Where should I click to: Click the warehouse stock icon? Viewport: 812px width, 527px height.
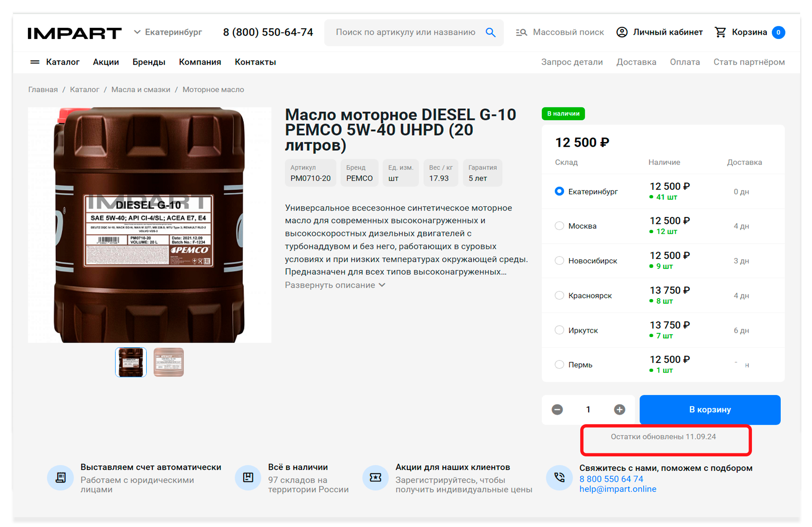tap(248, 478)
